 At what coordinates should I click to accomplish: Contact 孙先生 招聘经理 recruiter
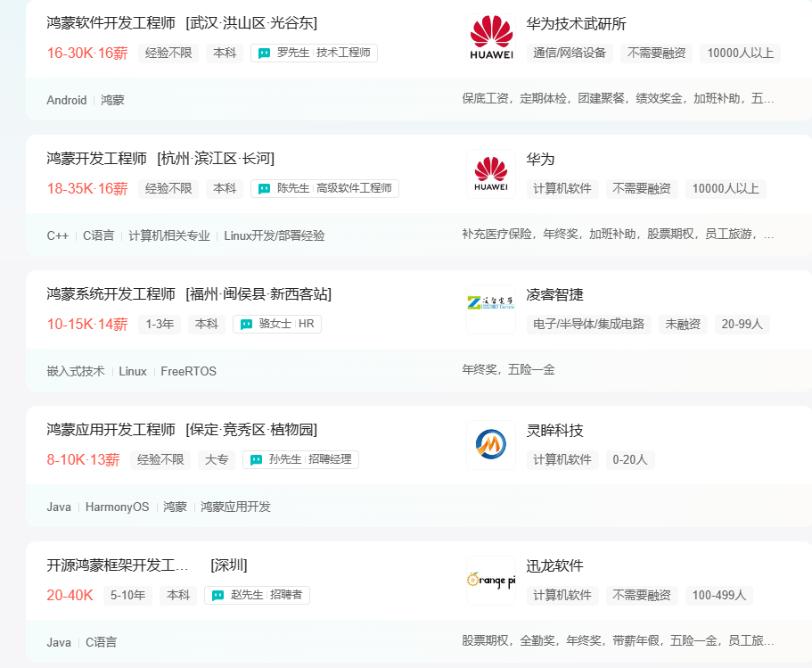tap(300, 459)
